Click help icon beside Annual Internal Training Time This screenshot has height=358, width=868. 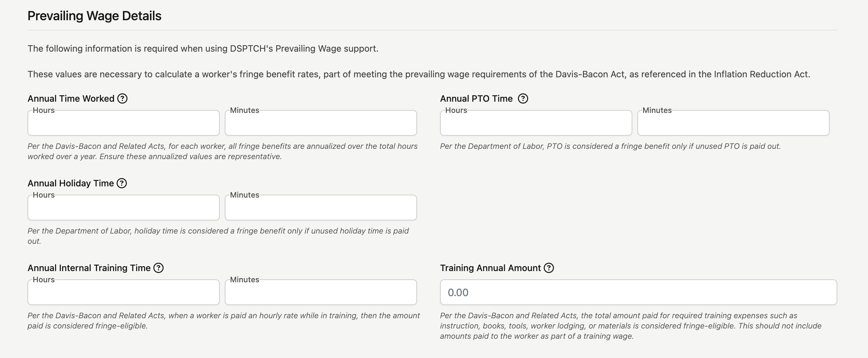158,268
